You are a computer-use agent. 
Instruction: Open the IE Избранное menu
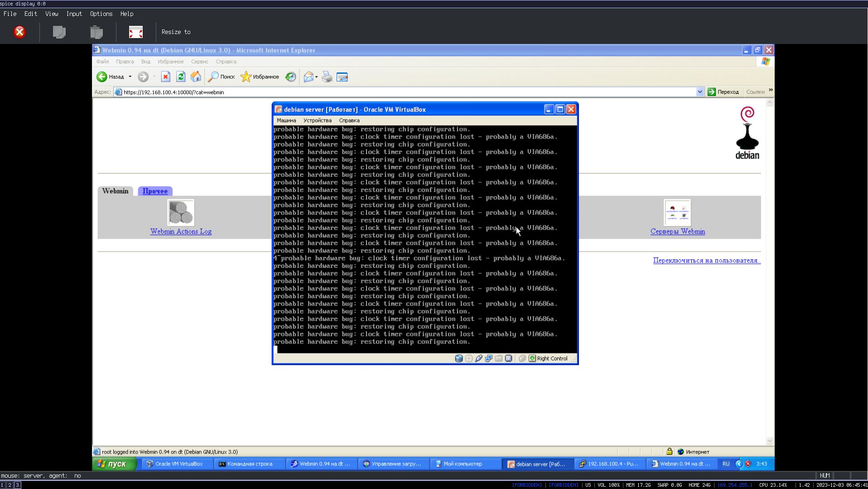tap(170, 62)
